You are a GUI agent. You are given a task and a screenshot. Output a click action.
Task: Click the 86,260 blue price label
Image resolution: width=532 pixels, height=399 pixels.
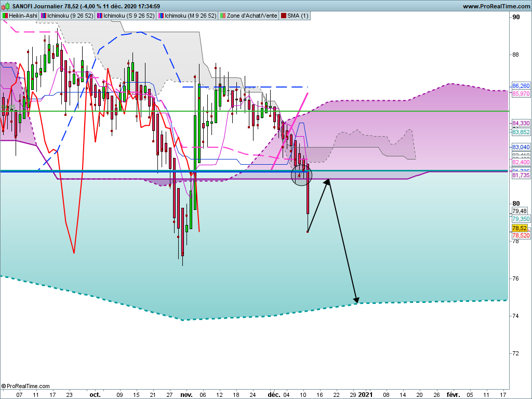coord(521,86)
